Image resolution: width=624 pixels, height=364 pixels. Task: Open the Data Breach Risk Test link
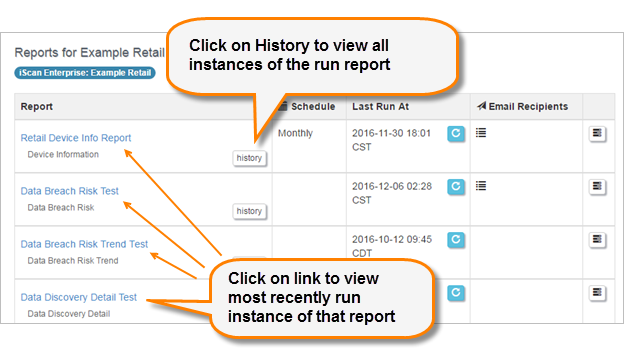(x=70, y=191)
